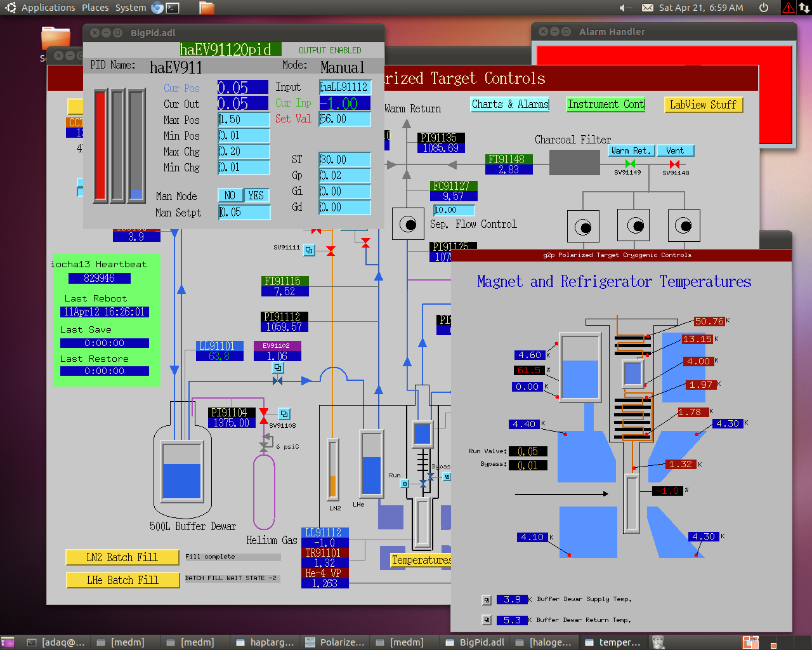This screenshot has width=812, height=650.
Task: Open the Instrument Cont menu
Action: click(606, 105)
